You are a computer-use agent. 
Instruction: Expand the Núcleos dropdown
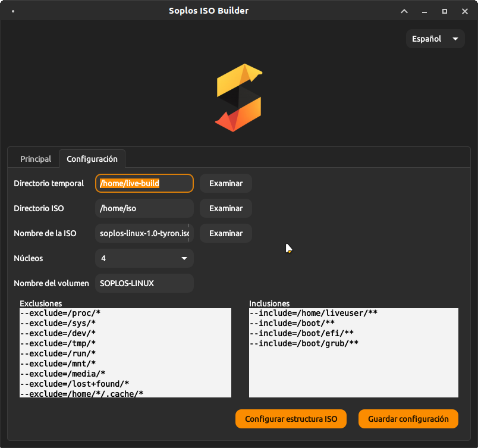(x=144, y=258)
